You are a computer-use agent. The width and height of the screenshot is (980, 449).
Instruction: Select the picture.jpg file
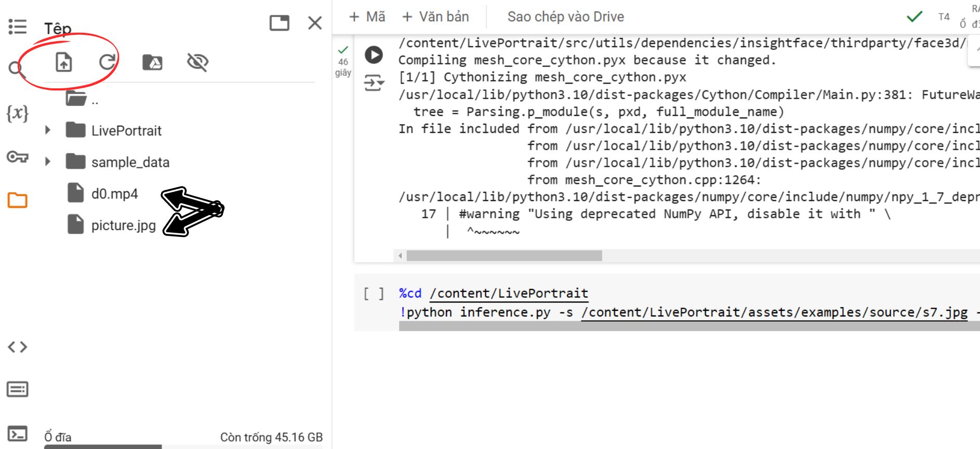(x=112, y=225)
